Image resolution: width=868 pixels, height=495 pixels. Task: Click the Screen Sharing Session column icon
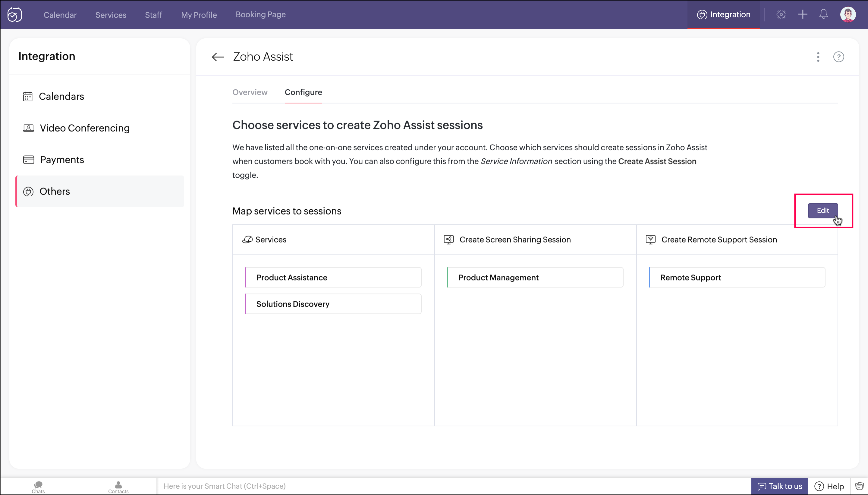[x=448, y=240]
